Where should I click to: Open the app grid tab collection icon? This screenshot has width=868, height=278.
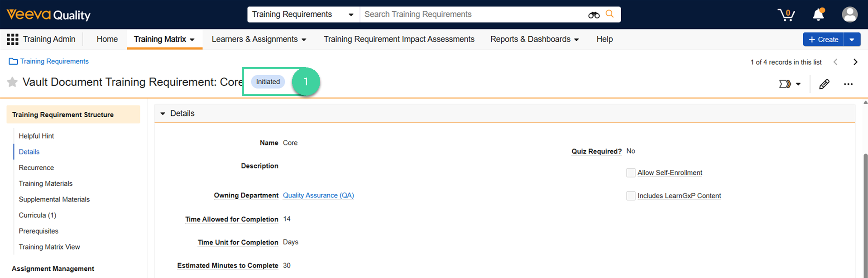[x=13, y=39]
